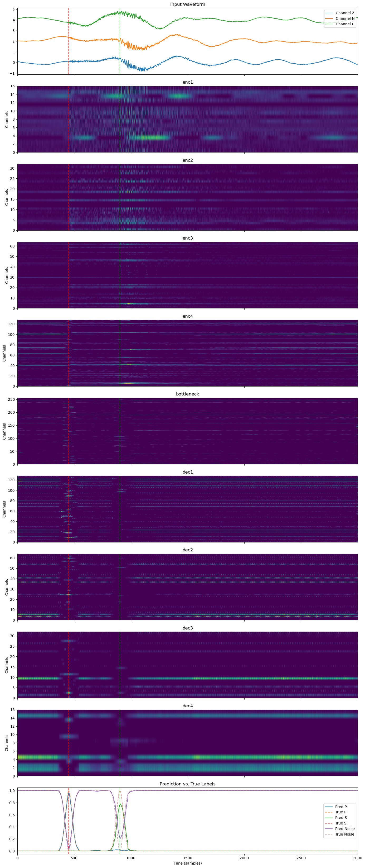This screenshot has height=868, width=365.
Task: Click the '0.2' tick on the prediction axis
Action: [12, 839]
